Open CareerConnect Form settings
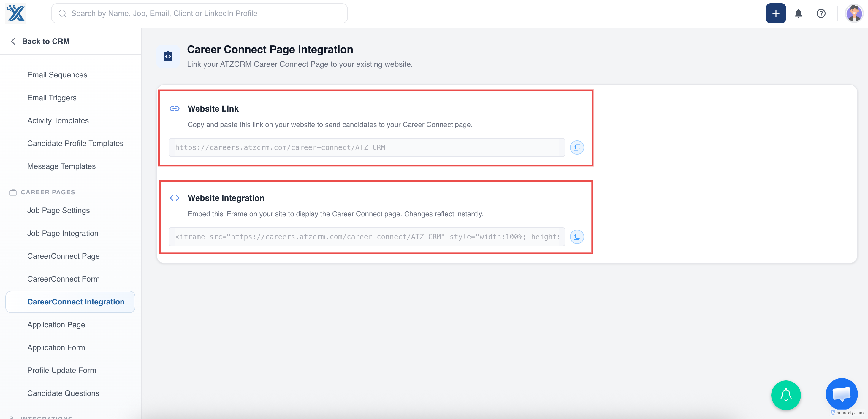This screenshot has width=868, height=419. (63, 279)
